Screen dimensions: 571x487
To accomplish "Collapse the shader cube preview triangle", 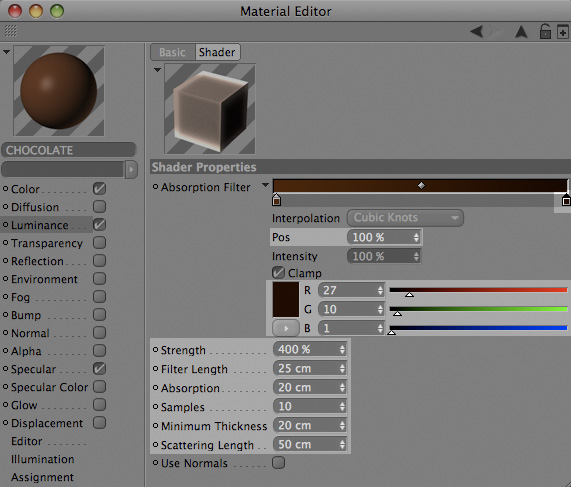I will [x=157, y=70].
